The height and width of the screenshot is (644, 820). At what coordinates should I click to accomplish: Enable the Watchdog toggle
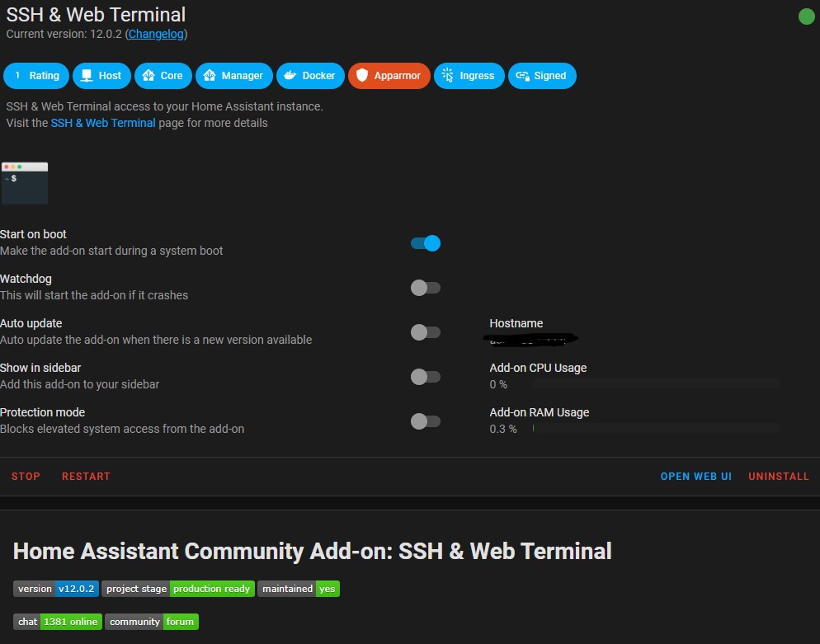coord(426,288)
